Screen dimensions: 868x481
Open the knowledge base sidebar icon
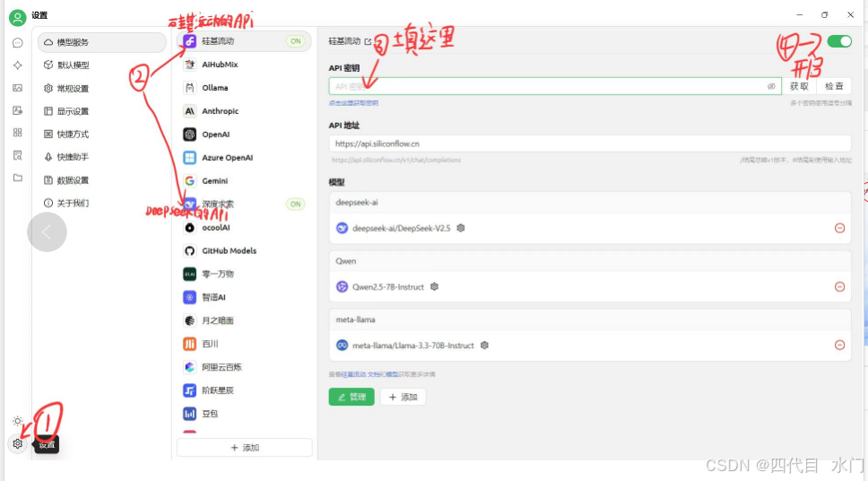(18, 155)
